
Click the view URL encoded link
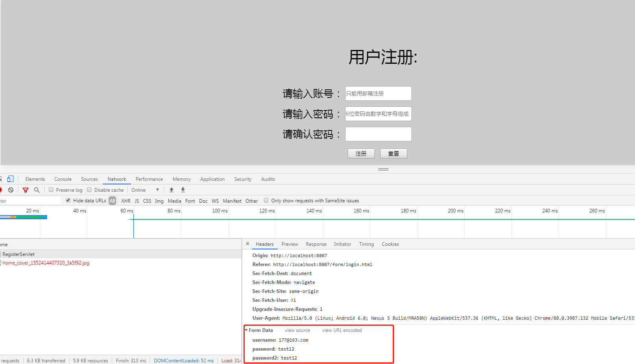coord(341,330)
